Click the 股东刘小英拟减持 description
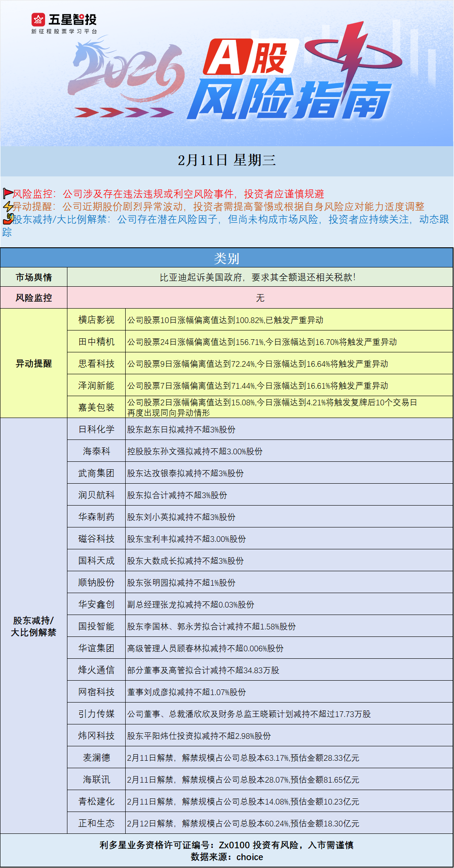454x868 pixels. point(181,517)
